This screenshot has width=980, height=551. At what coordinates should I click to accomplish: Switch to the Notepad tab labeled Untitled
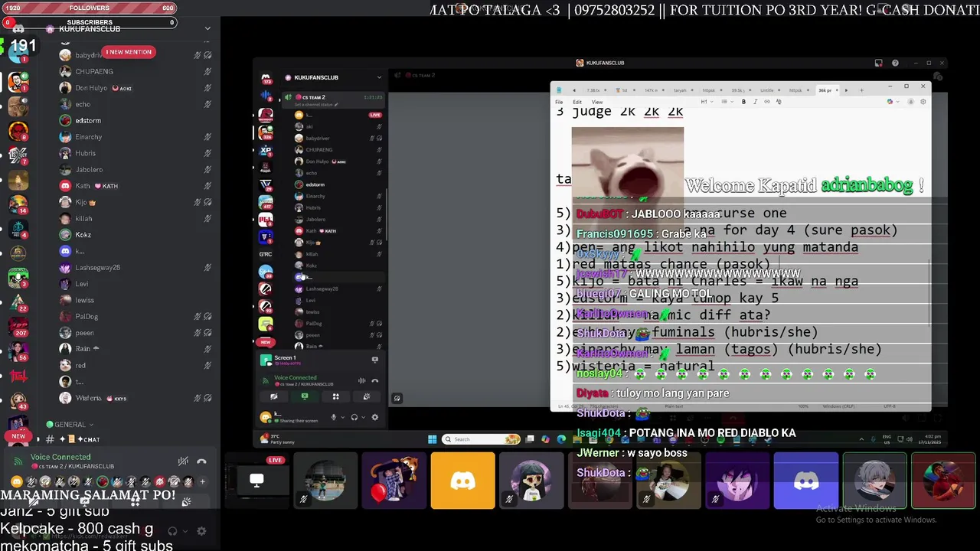pyautogui.click(x=769, y=90)
